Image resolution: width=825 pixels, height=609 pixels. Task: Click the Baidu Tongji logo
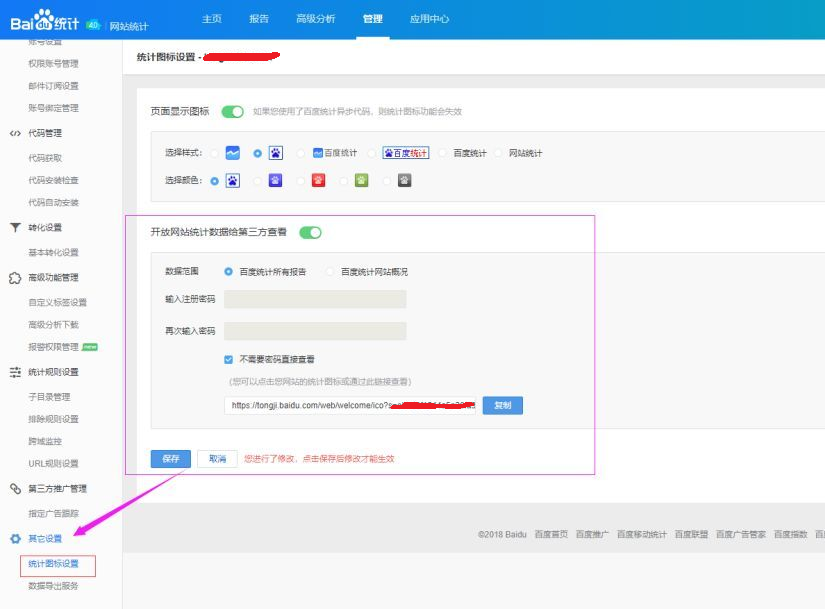[x=44, y=20]
